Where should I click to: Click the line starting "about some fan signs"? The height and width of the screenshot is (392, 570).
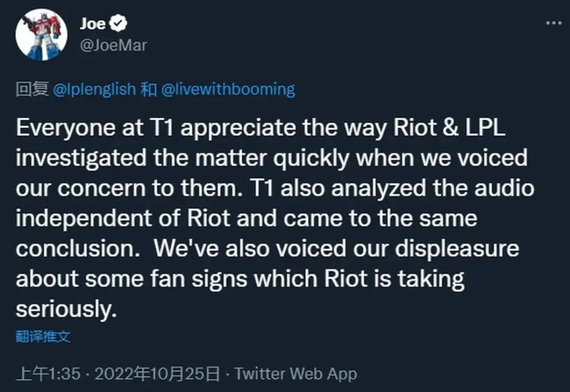click(x=240, y=279)
